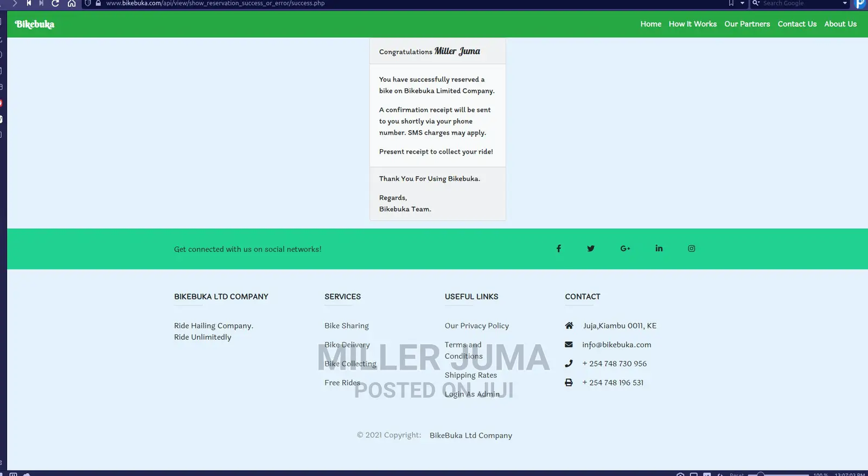Click 'Thank You For Using Bikebuka.' text
This screenshot has width=868, height=476.
(x=430, y=179)
